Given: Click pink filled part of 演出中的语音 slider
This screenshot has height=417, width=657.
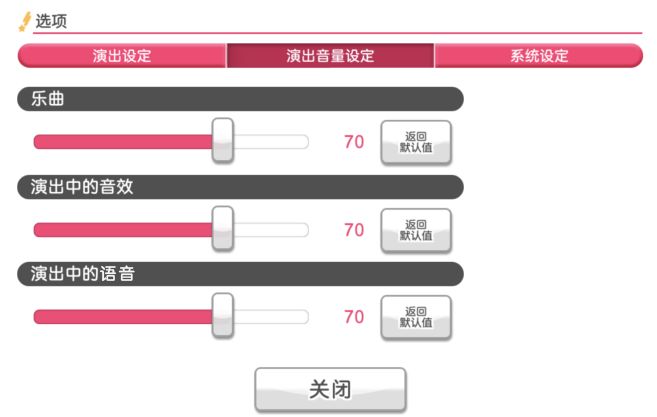Looking at the screenshot, I should pyautogui.click(x=123, y=317).
